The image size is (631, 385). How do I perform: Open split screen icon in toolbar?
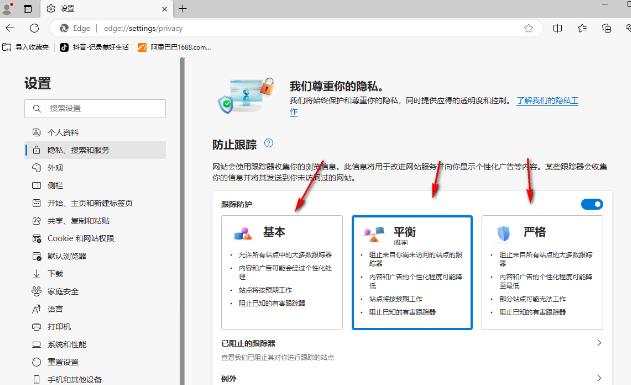tap(557, 28)
